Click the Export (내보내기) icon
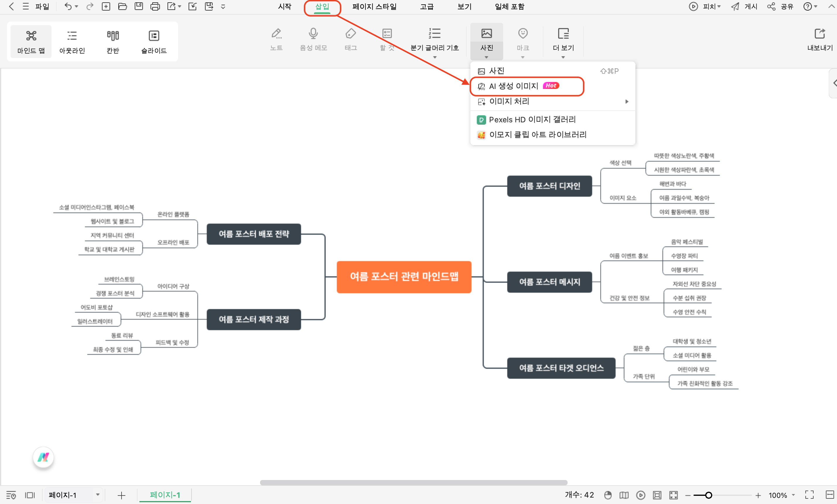The image size is (837, 504). pos(819,34)
